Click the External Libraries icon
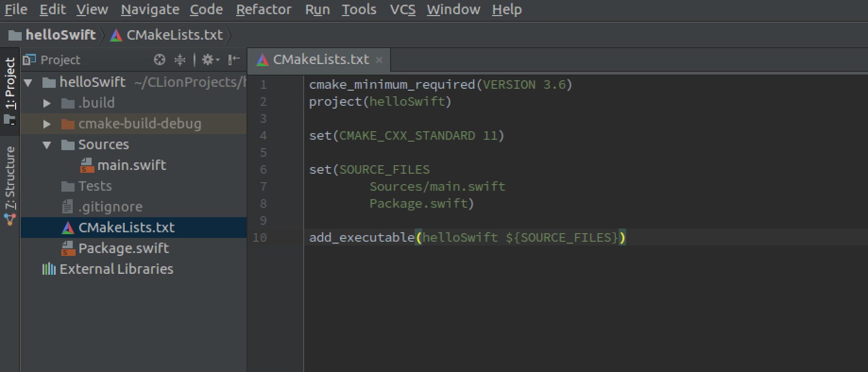The height and width of the screenshot is (372, 868). 49,269
